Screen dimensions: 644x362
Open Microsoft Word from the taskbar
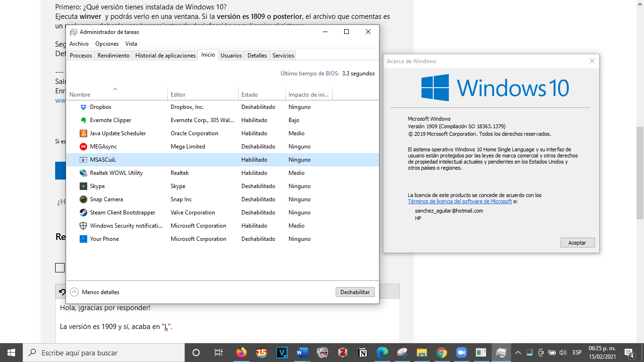(302, 353)
